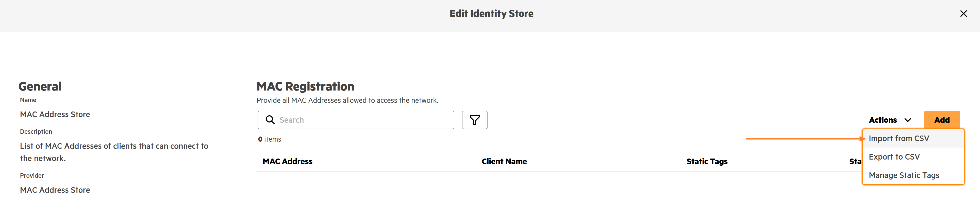Click the Edit Identity Store title
Image resolution: width=980 pixels, height=213 pixels.
pyautogui.click(x=491, y=14)
